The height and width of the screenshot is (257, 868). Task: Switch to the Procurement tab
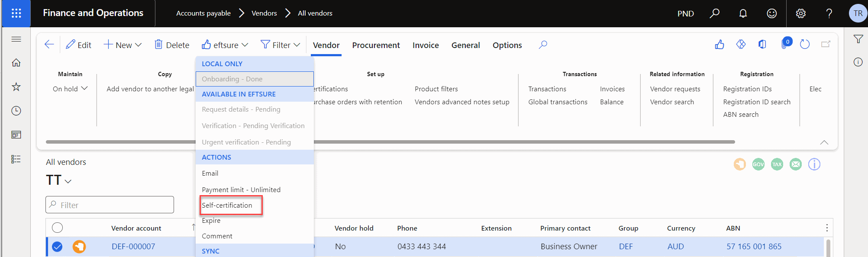376,45
